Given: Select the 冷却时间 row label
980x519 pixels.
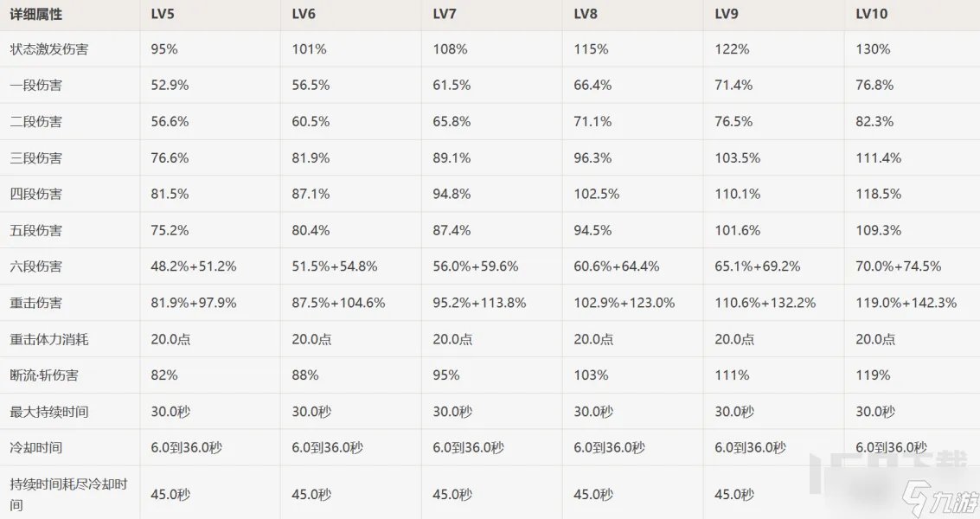Looking at the screenshot, I should (x=35, y=448).
